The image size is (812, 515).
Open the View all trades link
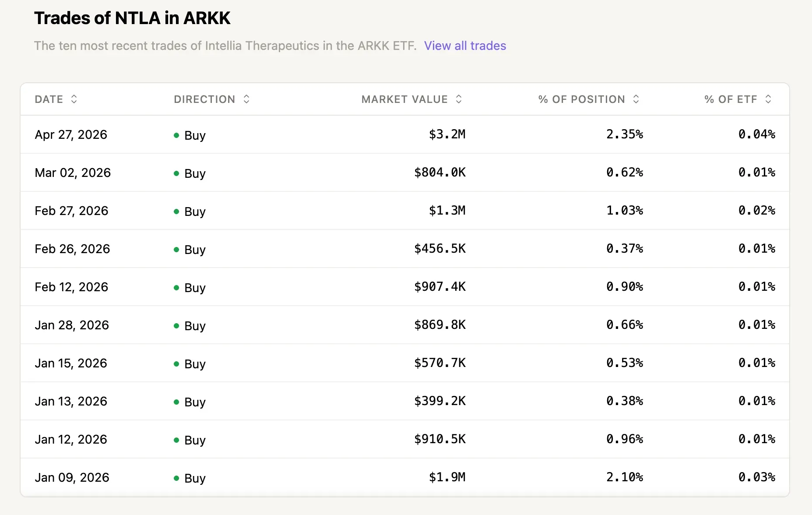[465, 46]
